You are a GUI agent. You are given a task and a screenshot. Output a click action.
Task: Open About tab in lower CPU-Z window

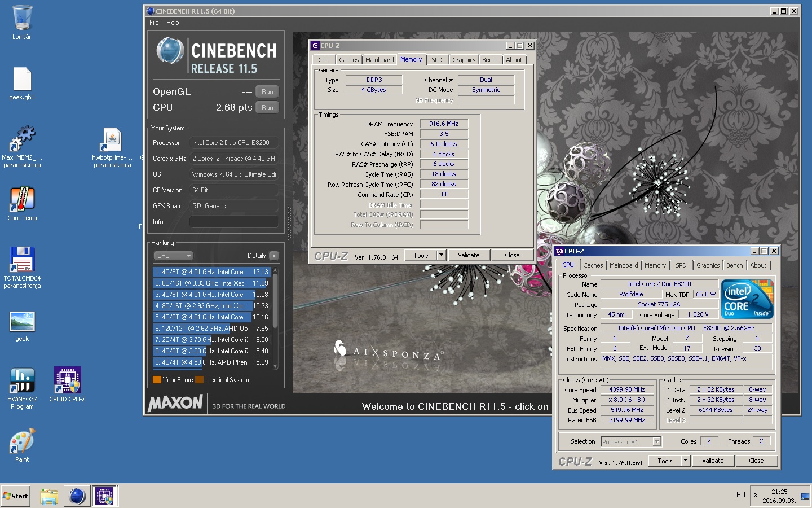tap(758, 265)
